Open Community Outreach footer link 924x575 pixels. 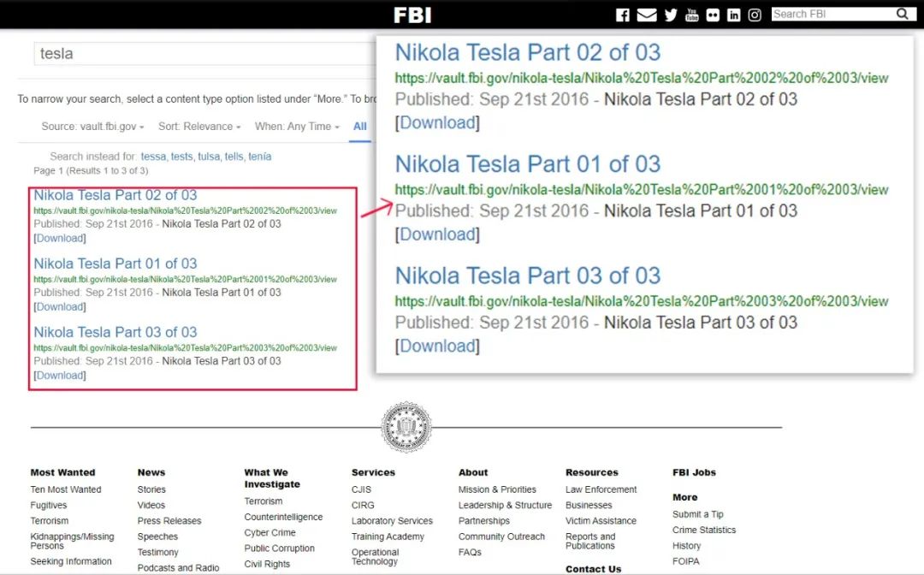501,536
